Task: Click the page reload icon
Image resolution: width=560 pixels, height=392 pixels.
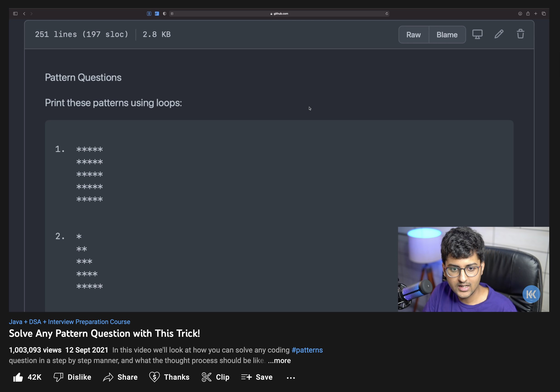Action: click(x=387, y=14)
